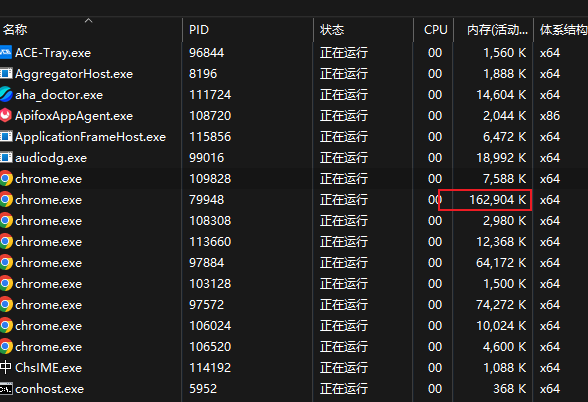This screenshot has width=588, height=402.
Task: Select the ChsIME.exe process name
Action: pos(48,368)
